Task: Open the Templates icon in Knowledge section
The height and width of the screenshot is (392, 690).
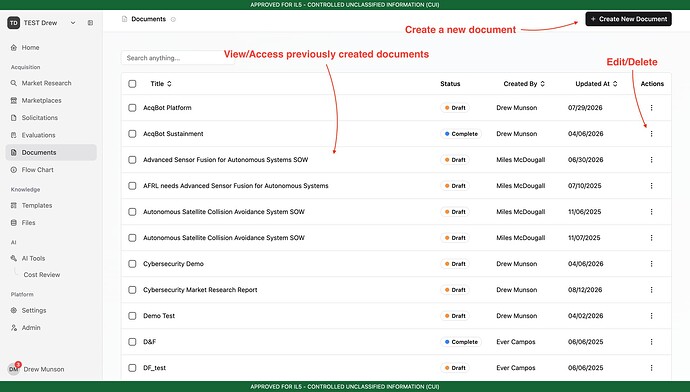Action: coord(14,205)
